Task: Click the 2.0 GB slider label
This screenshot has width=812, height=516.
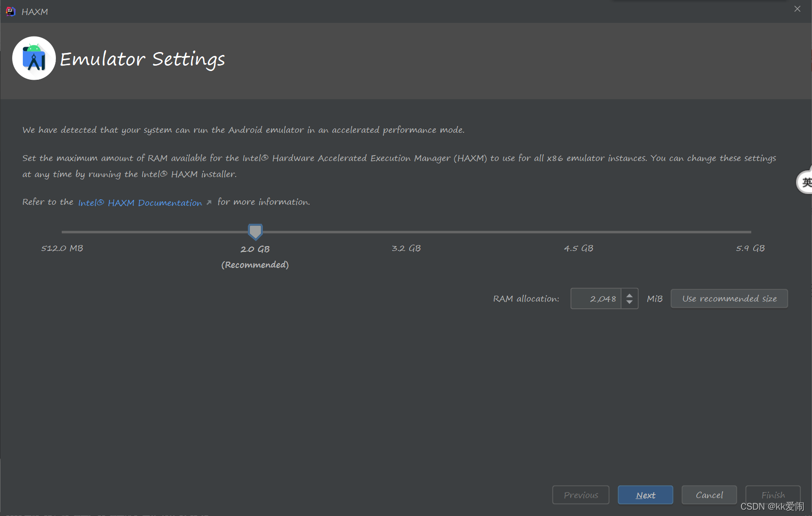Action: (255, 249)
